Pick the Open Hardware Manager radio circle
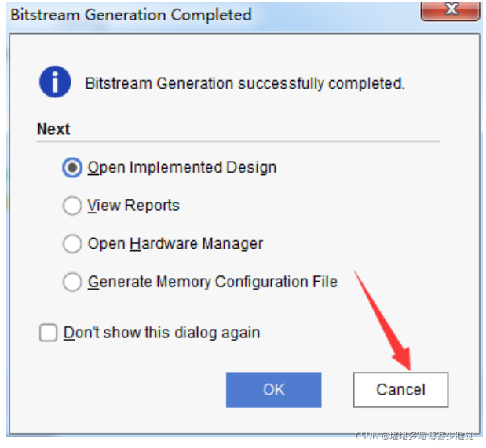 [x=72, y=244]
